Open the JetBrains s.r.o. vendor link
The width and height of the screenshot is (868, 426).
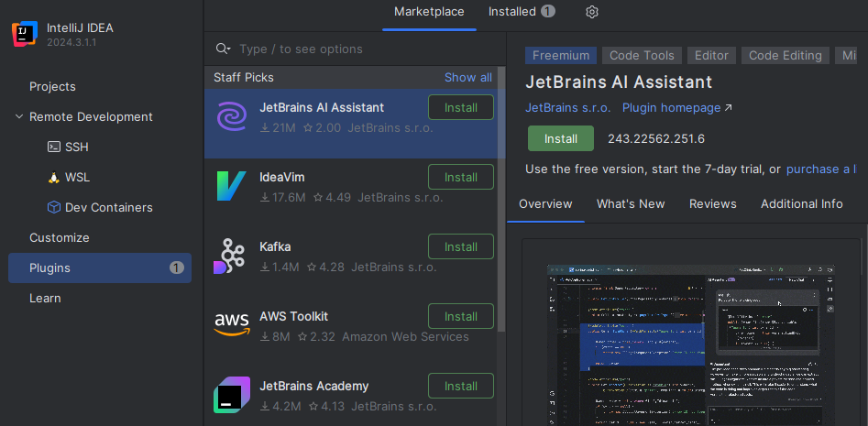coord(568,107)
